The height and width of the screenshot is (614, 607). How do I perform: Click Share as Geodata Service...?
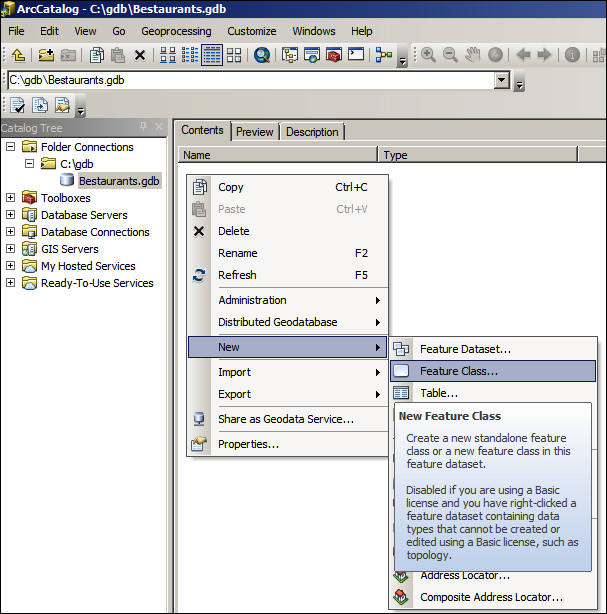[288, 419]
